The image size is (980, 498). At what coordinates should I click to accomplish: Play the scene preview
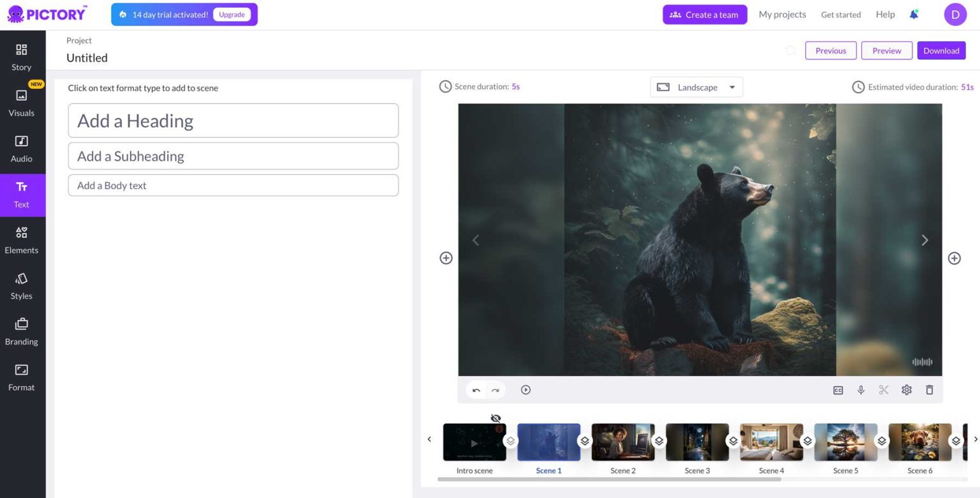[526, 390]
